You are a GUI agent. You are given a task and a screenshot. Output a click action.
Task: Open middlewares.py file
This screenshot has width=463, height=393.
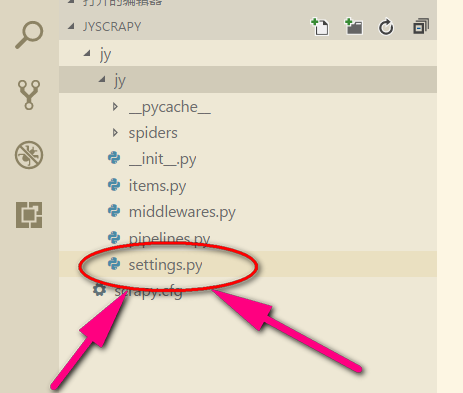(x=182, y=212)
